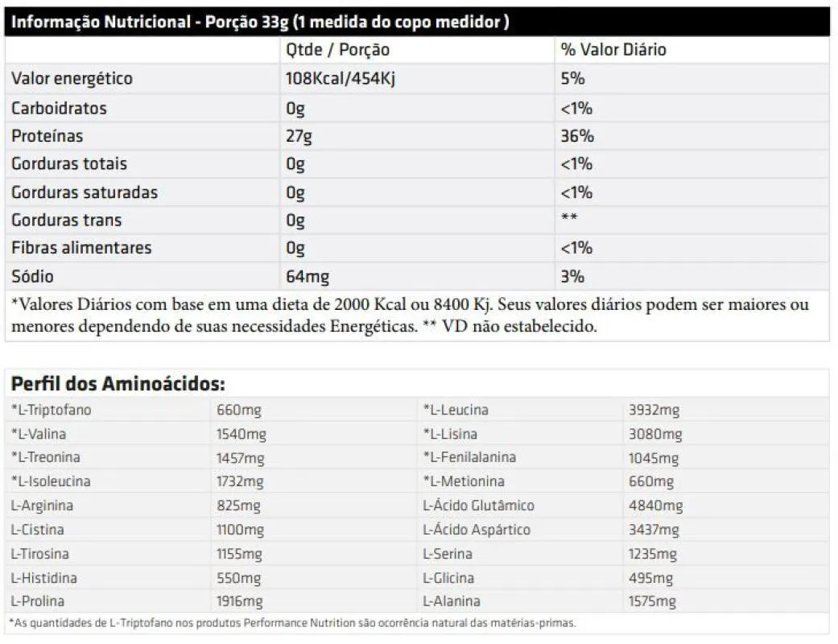Select the L-Prolina 1916mg value
The height and width of the screenshot is (644, 838).
coord(239,601)
